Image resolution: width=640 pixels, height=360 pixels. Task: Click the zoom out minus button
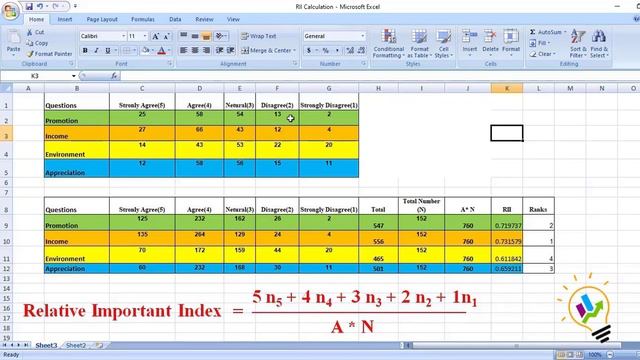tap(610, 355)
